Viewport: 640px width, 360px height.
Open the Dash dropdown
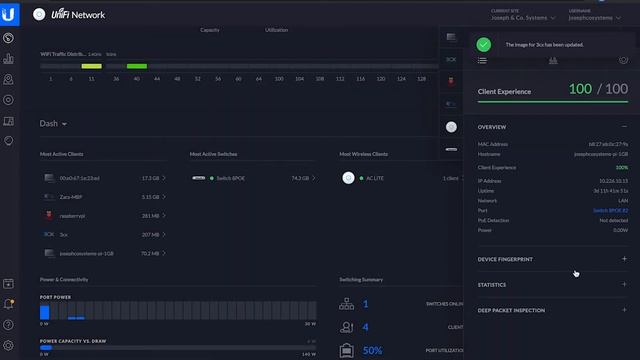click(53, 123)
